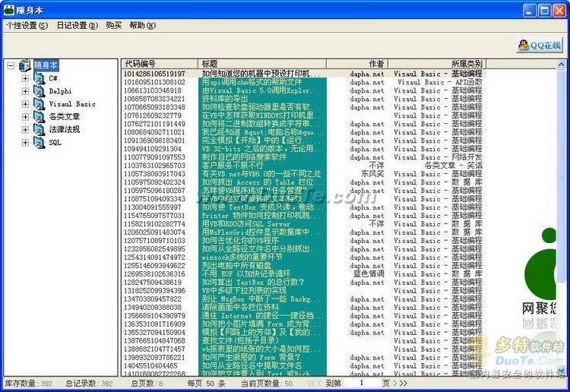Click the SQL category icon
The width and height of the screenshot is (570, 392).
click(x=39, y=142)
